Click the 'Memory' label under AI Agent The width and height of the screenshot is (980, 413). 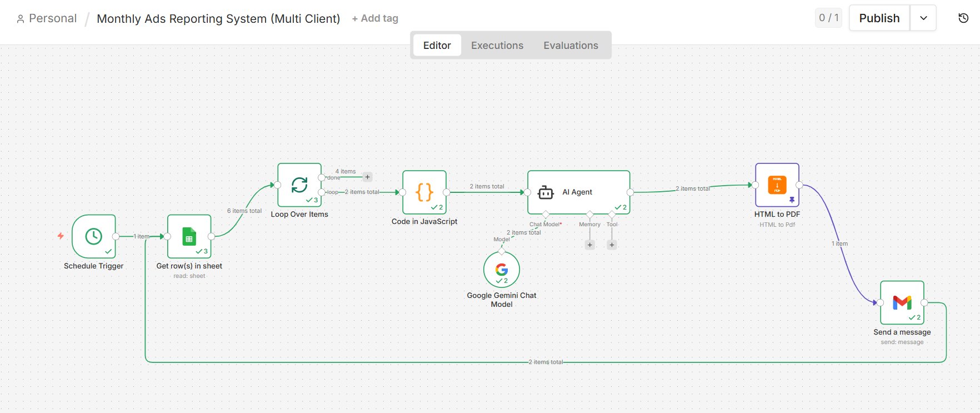[590, 225]
